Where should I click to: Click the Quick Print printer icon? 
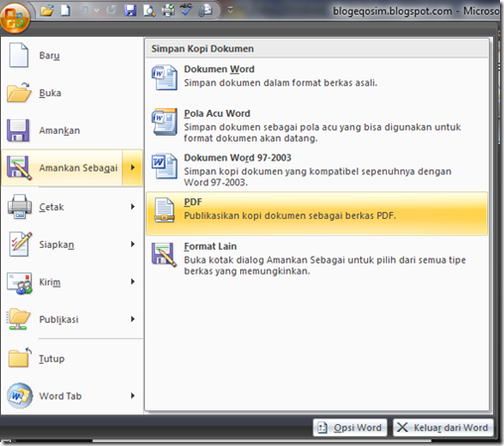coord(168,10)
